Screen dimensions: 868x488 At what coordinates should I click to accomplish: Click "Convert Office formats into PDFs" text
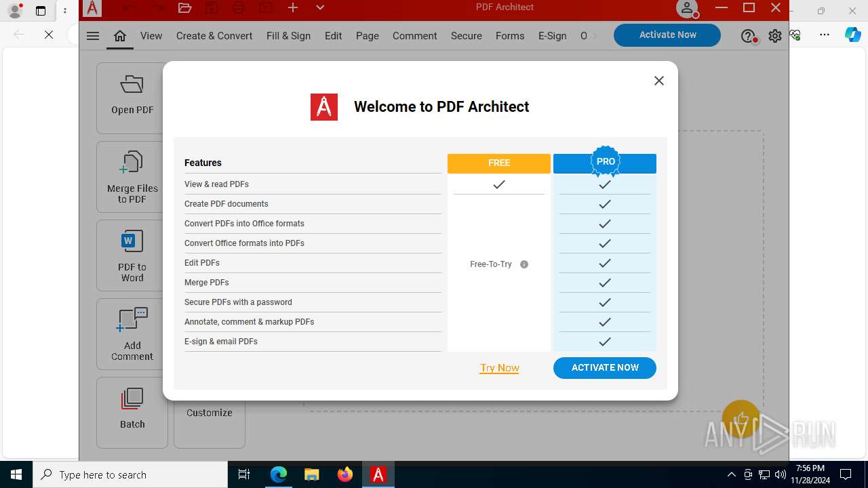point(244,243)
